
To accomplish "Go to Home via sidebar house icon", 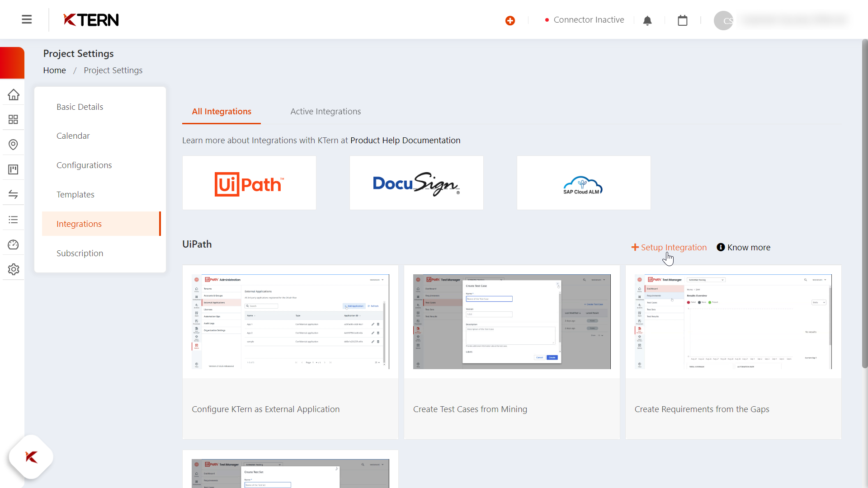I will pyautogui.click(x=13, y=94).
